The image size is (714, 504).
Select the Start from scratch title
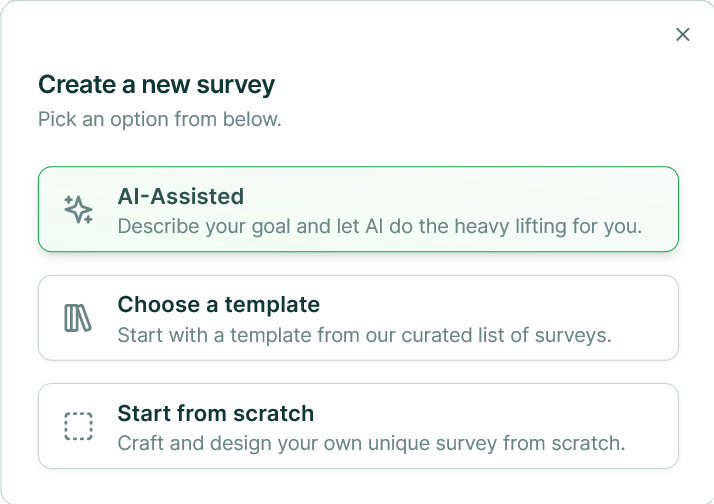point(215,413)
